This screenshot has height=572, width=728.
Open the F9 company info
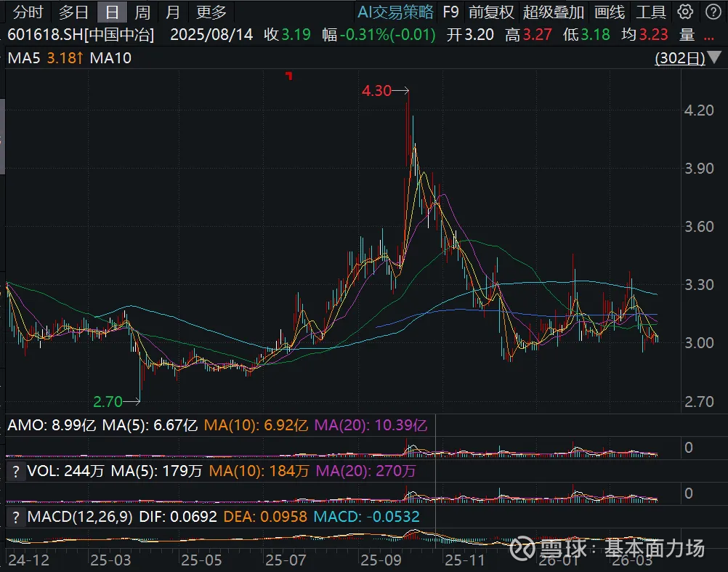[x=450, y=12]
